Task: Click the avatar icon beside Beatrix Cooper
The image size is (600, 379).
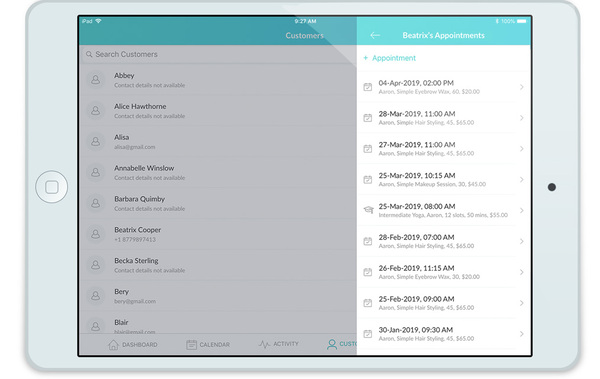Action: 96,234
